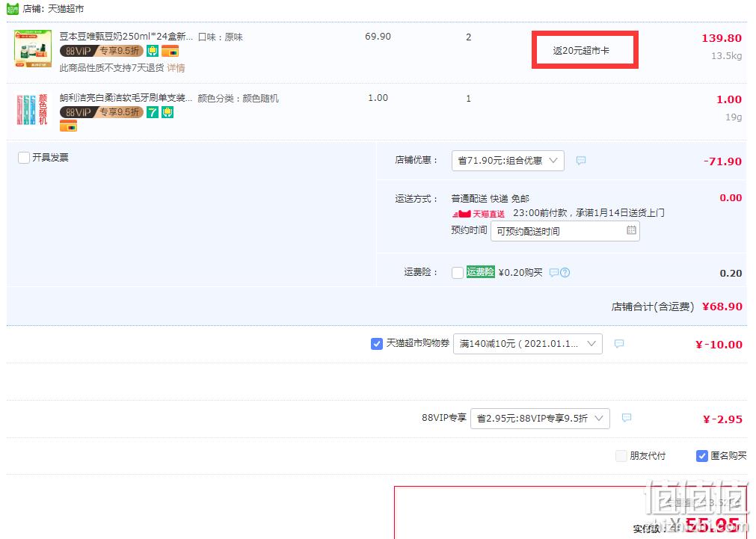This screenshot has width=756, height=539.
Task: Click the 普通配送 快递 免邮 shipping text
Action: pyautogui.click(x=491, y=199)
